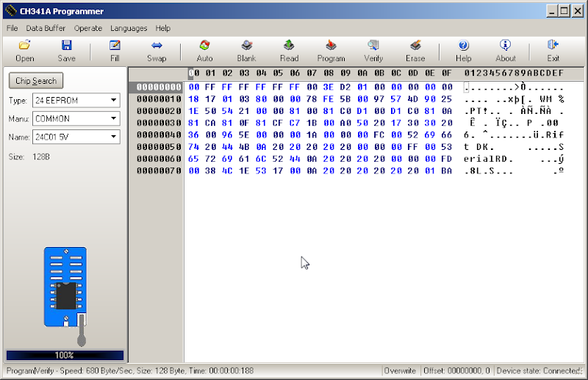
Task: Click the Size 128B label
Action: [x=29, y=157]
